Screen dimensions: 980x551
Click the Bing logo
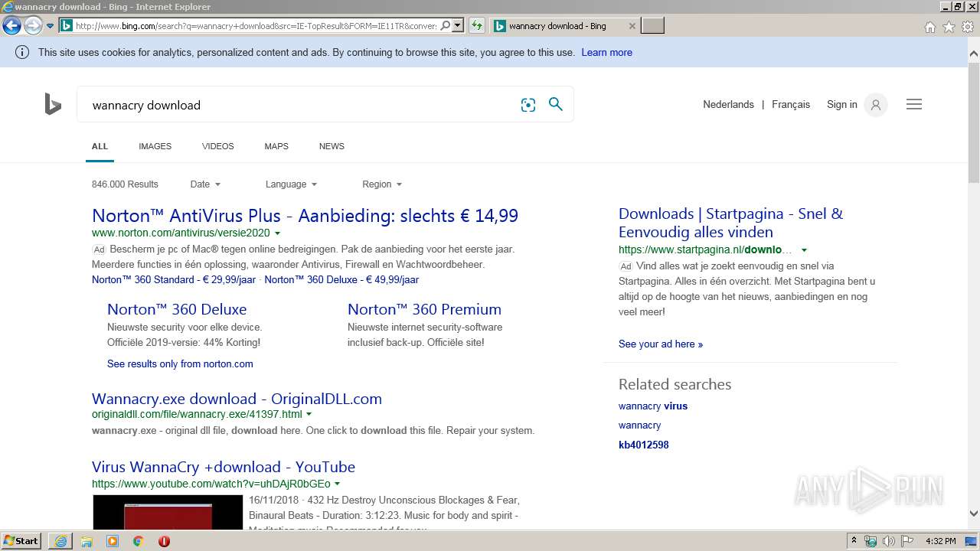(53, 104)
